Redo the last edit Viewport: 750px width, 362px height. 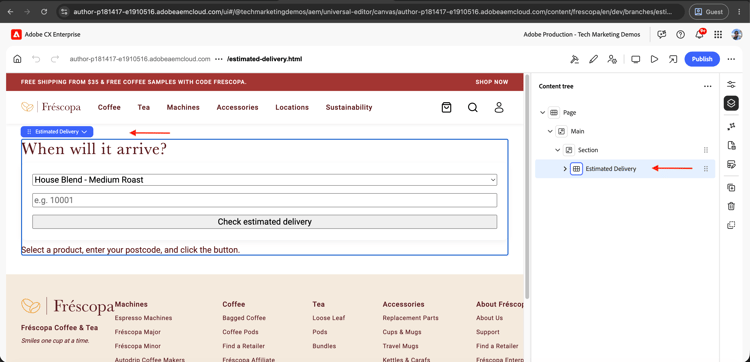(55, 59)
